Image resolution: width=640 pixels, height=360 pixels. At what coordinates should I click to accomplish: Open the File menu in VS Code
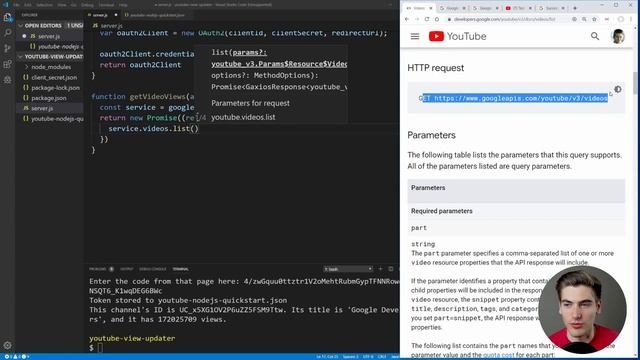click(16, 5)
